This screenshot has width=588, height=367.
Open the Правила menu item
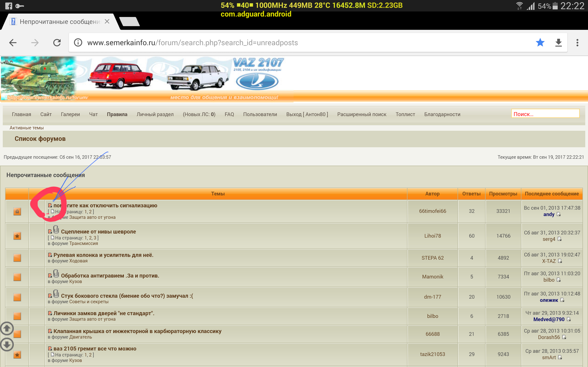[117, 114]
